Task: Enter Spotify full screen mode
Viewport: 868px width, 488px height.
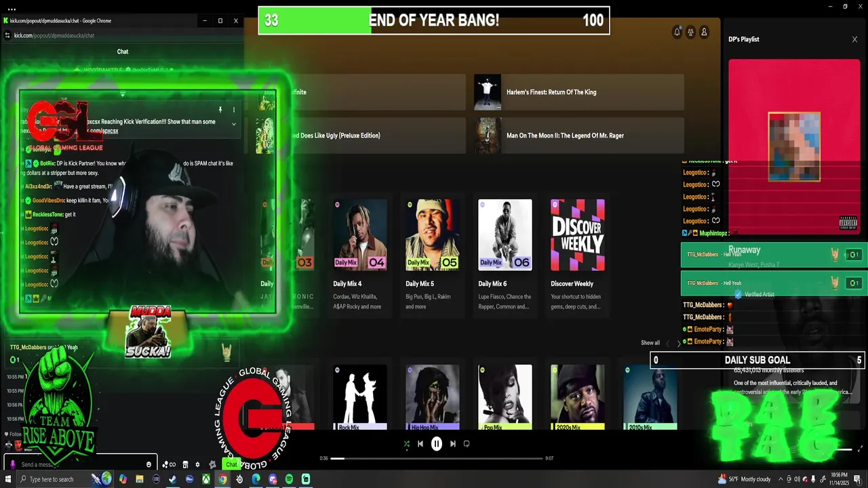Action: [x=861, y=449]
